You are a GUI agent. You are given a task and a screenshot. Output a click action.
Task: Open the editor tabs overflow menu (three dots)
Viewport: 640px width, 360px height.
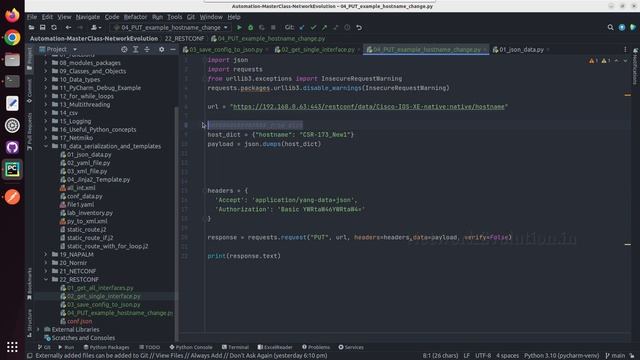tap(625, 49)
